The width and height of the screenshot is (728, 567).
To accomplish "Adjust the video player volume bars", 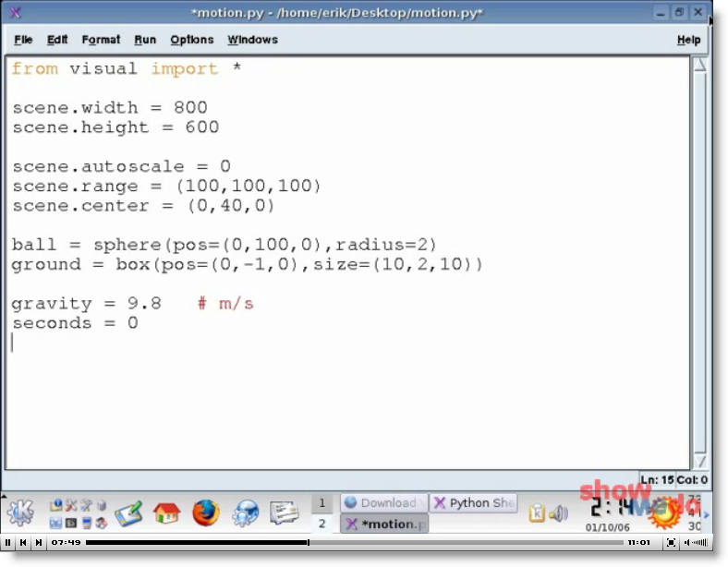I will (x=700, y=542).
